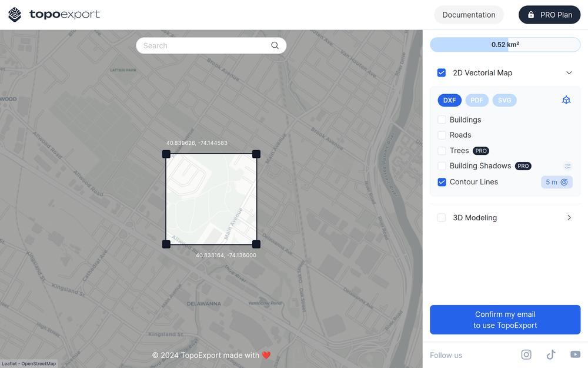The height and width of the screenshot is (368, 588).
Task: Open the Instagram profile icon
Action: point(526,354)
